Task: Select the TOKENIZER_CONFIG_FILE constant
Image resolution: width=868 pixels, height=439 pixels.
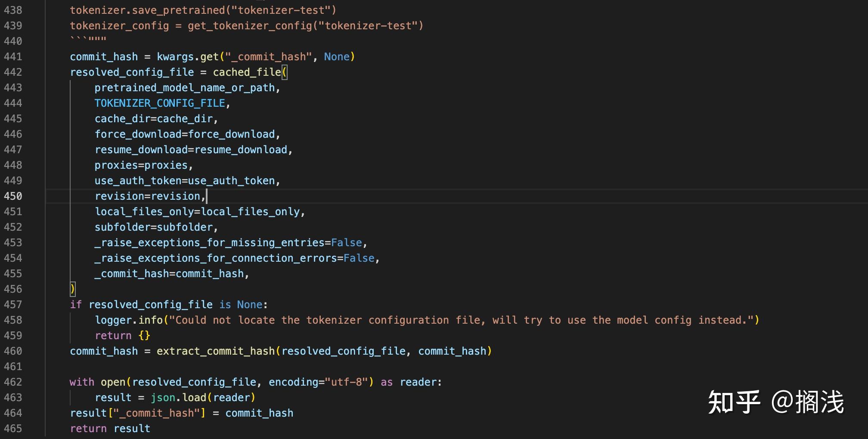Action: point(160,103)
